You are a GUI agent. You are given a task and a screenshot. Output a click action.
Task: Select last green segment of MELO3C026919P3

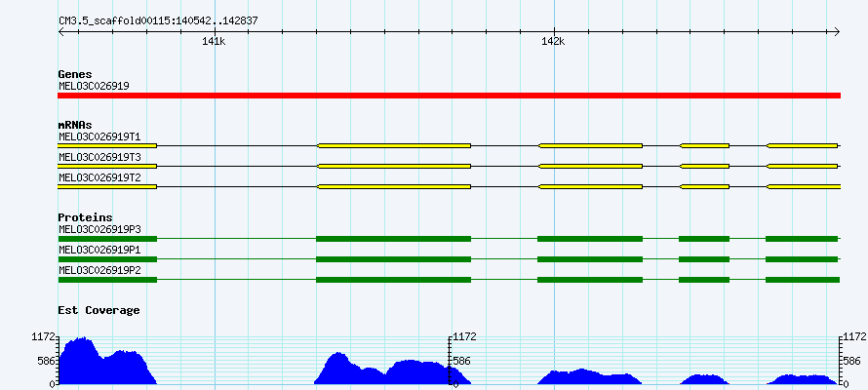pyautogui.click(x=802, y=239)
